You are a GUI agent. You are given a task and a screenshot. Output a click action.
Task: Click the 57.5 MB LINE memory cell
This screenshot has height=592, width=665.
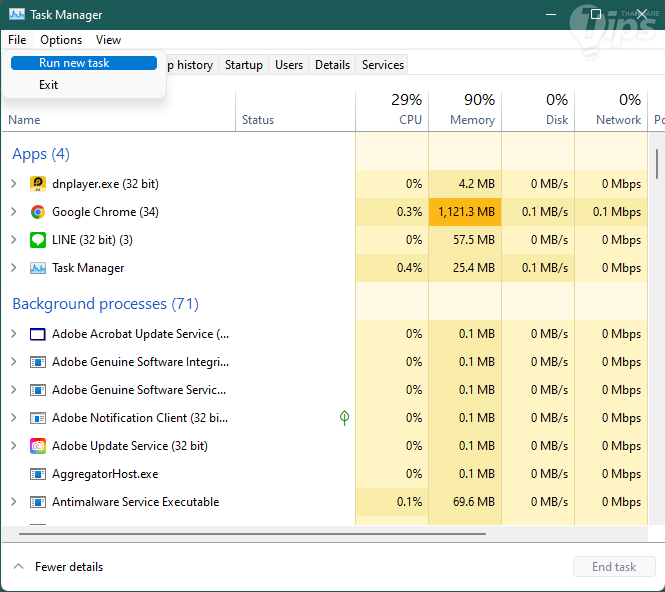click(x=465, y=240)
